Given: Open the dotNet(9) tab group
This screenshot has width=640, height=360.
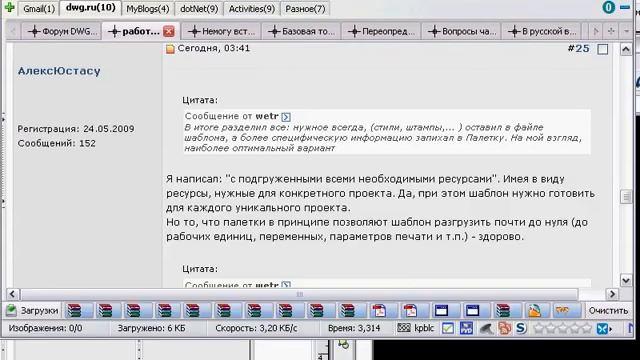Looking at the screenshot, I should (x=199, y=9).
